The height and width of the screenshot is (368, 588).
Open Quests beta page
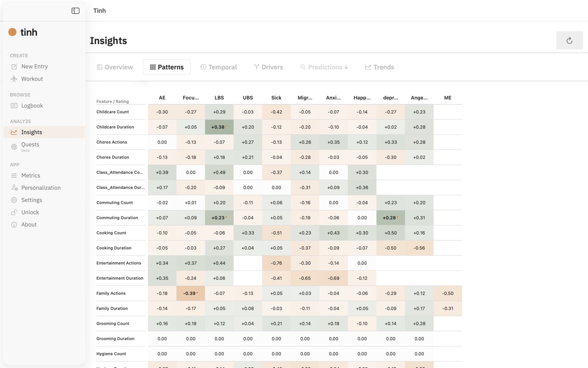pyautogui.click(x=44, y=147)
